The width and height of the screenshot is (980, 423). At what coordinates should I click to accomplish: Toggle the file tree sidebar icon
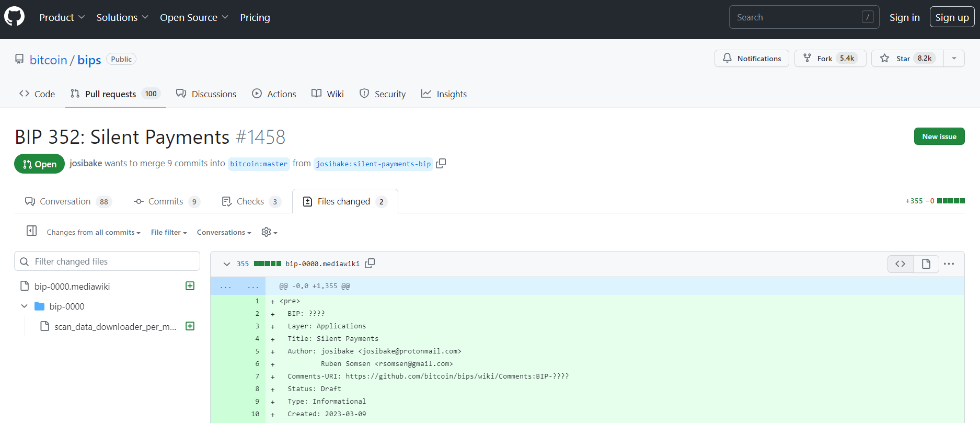coord(31,231)
